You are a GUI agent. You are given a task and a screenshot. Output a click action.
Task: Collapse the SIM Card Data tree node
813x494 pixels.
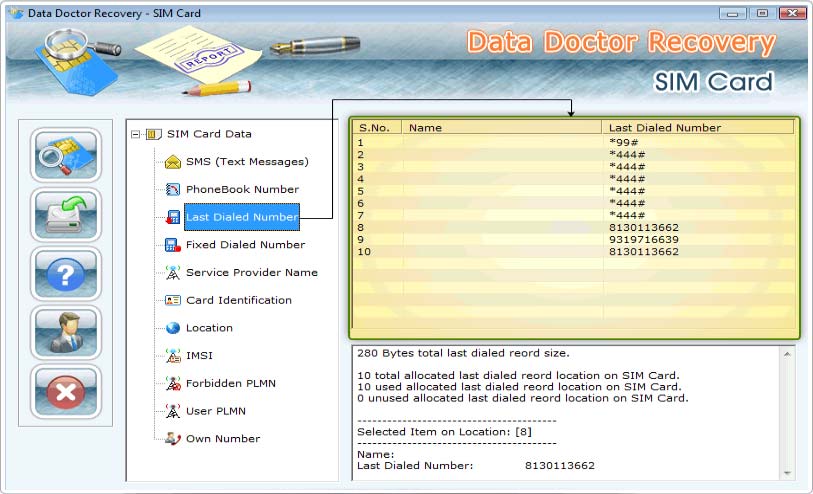pyautogui.click(x=135, y=134)
